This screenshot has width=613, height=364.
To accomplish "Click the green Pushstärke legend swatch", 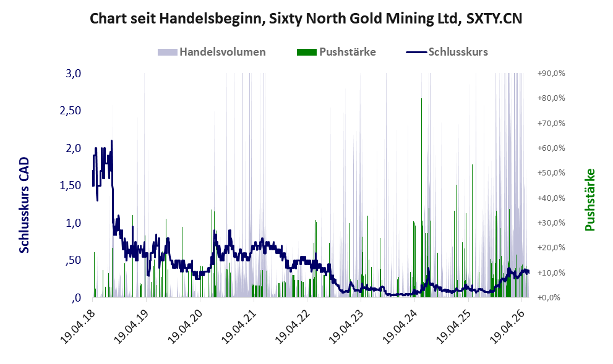I will [x=307, y=53].
